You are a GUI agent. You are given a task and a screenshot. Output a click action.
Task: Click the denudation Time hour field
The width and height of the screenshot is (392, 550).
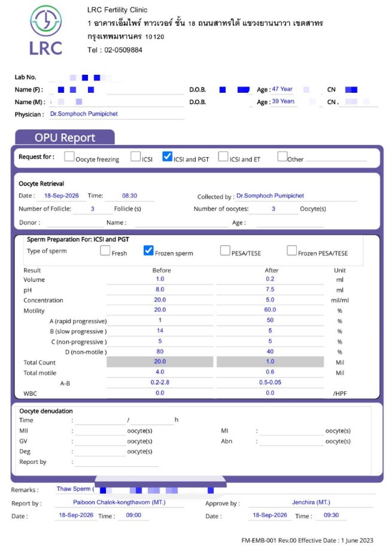(152, 420)
